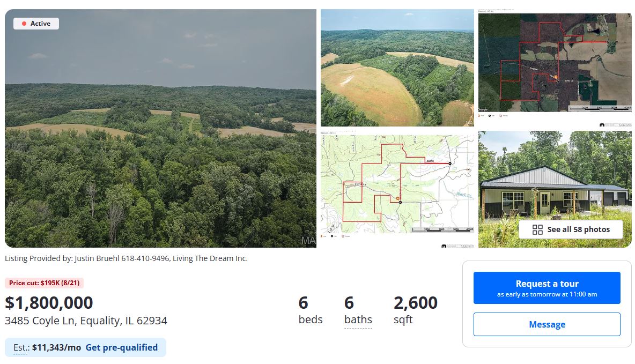Click the Justin Bruehl listing provider line

126,258
